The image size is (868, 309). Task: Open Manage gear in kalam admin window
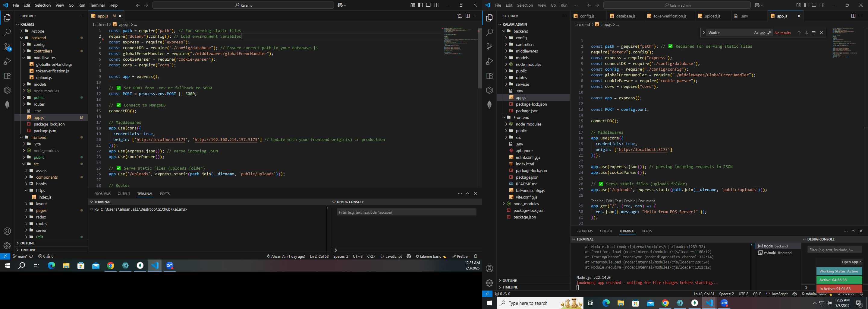click(x=489, y=283)
